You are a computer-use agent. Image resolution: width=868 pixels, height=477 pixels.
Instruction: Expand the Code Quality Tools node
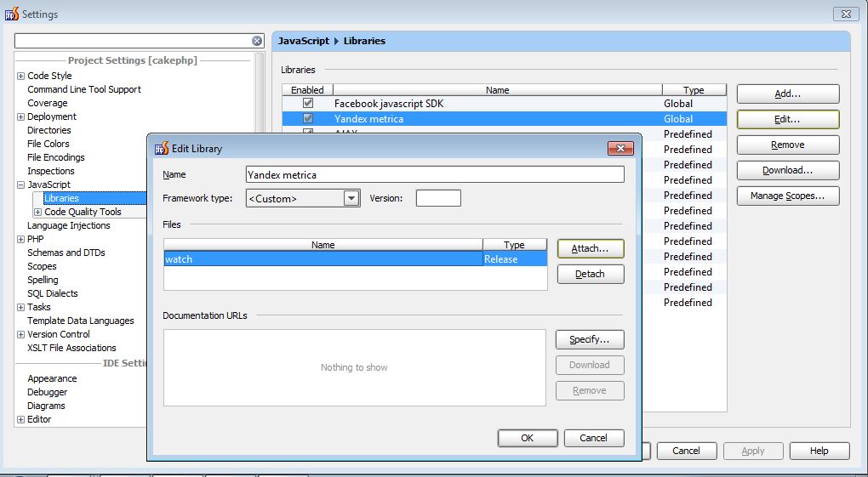coord(37,212)
